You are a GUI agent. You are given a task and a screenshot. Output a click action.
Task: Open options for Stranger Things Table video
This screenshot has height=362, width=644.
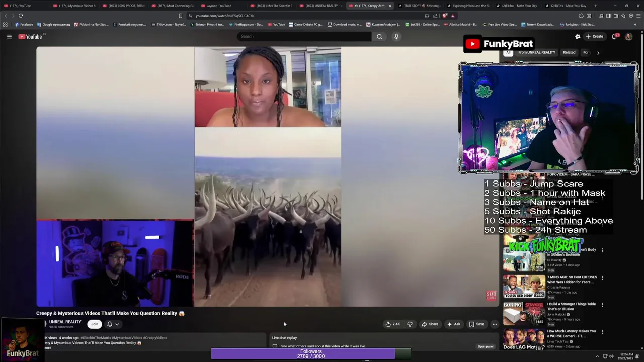pyautogui.click(x=602, y=305)
